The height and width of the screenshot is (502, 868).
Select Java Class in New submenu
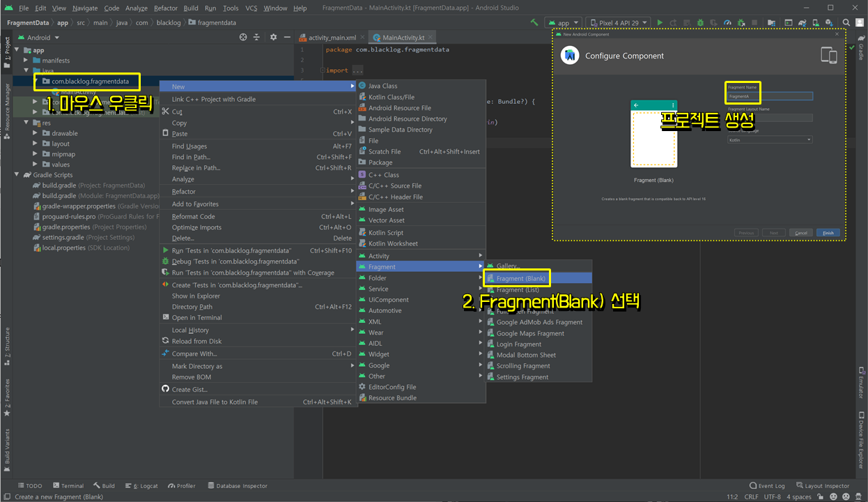point(421,86)
